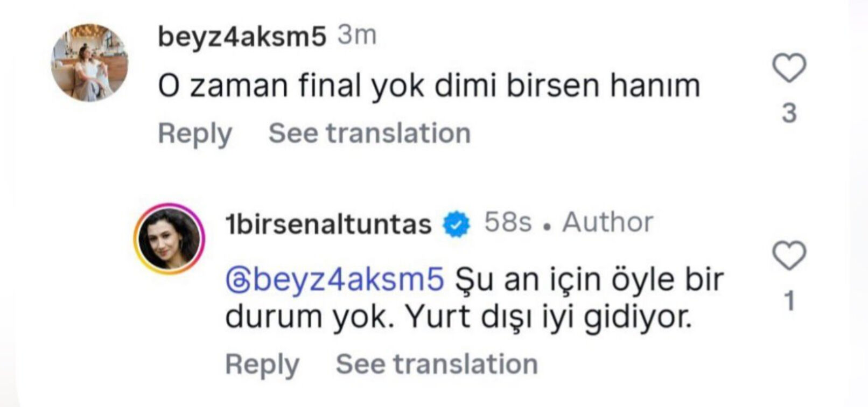Select the username beyz4aksm5
The height and width of the screenshot is (407, 868).
click(x=242, y=36)
